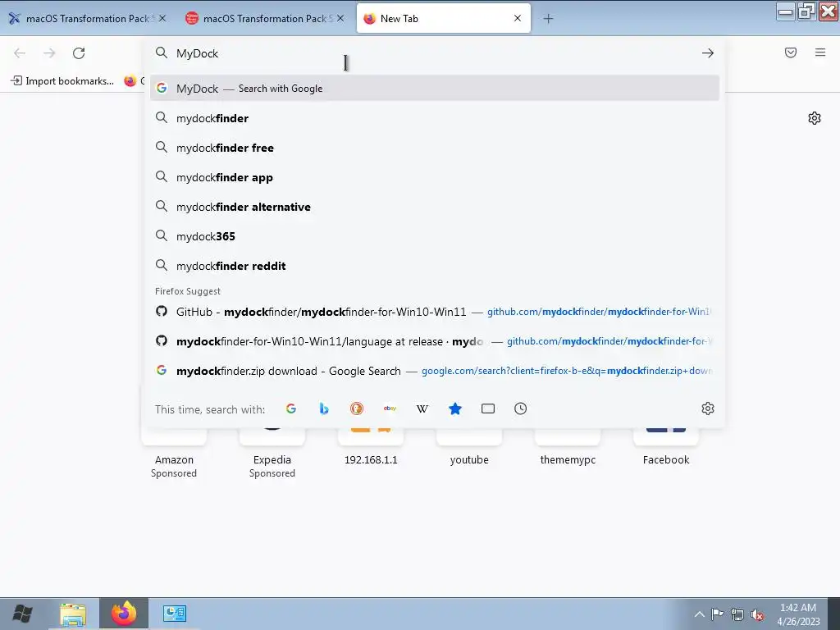Search this time with Wikipedia

[422, 409]
